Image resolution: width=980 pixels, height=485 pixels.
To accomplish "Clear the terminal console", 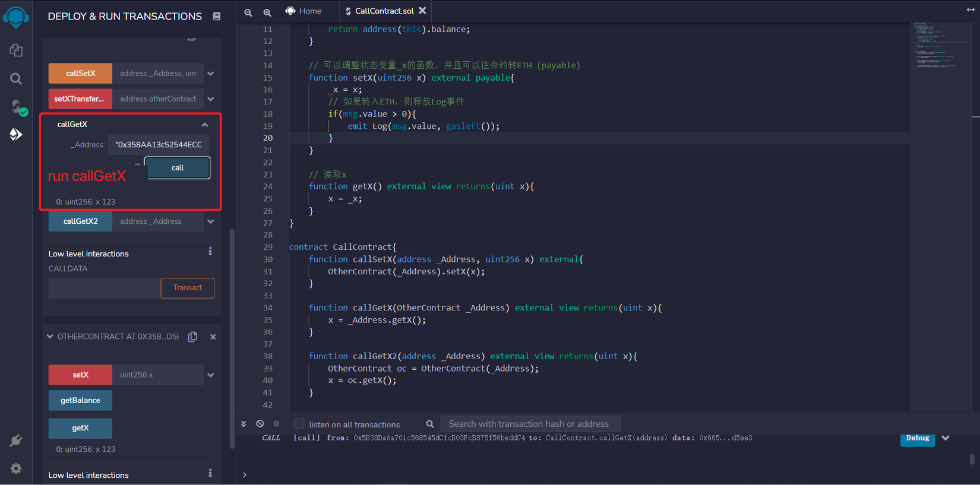I will pyautogui.click(x=260, y=424).
